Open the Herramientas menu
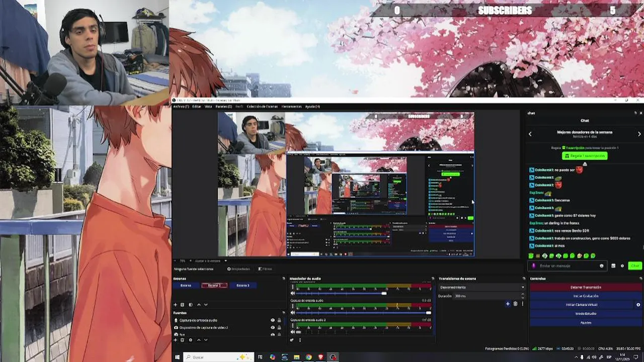Screen dimensions: 644x362 coord(292,107)
